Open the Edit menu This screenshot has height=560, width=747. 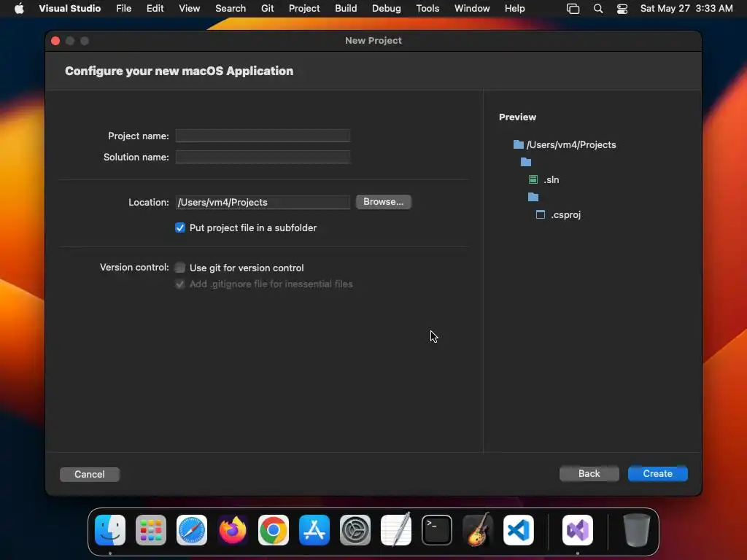(155, 8)
